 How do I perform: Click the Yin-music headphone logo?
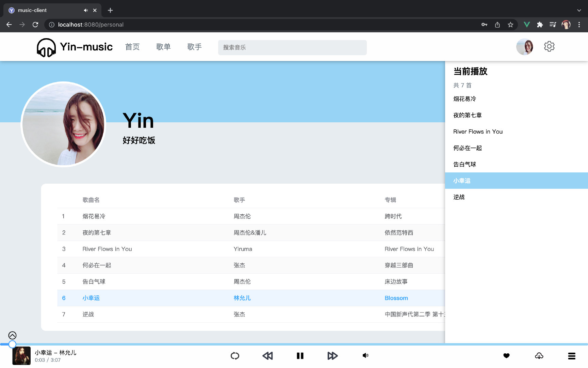46,47
